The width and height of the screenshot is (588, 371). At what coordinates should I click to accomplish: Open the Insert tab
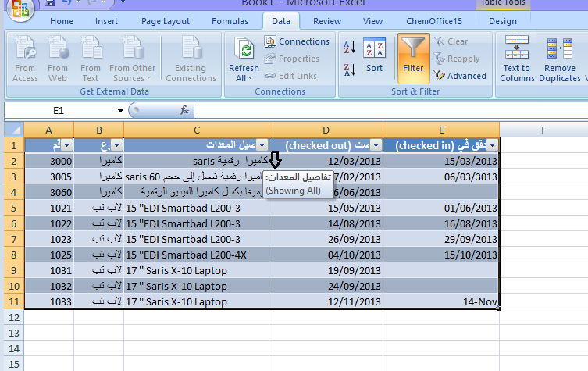click(106, 21)
